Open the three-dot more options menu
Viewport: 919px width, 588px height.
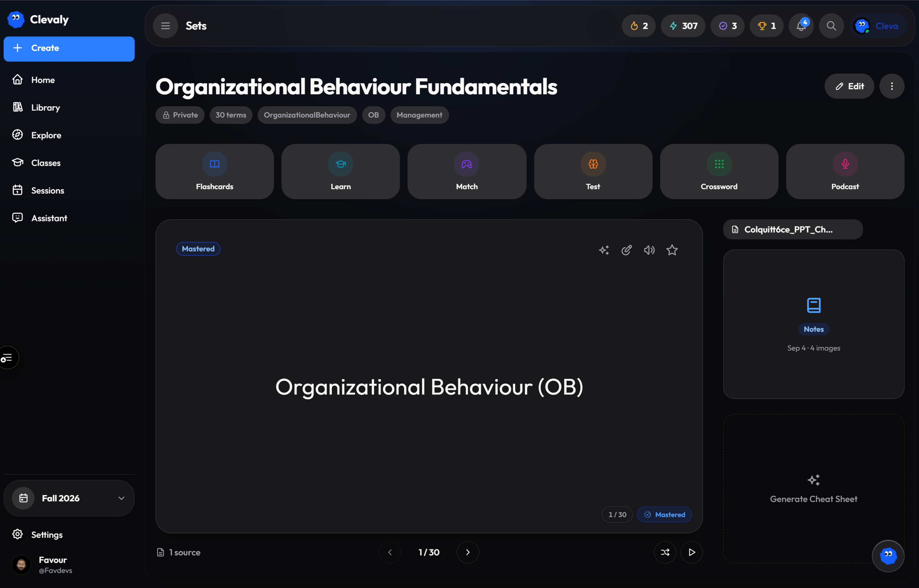892,86
